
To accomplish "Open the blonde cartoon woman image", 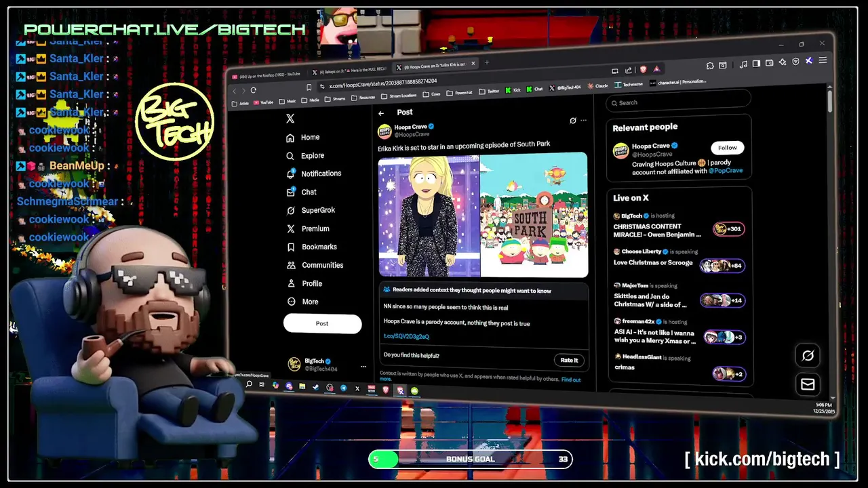I will point(429,216).
